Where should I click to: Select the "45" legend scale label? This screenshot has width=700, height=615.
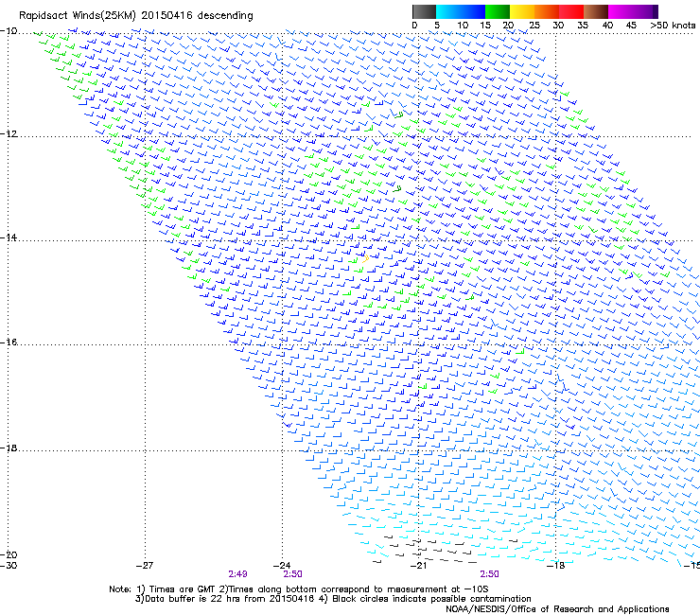pos(631,25)
